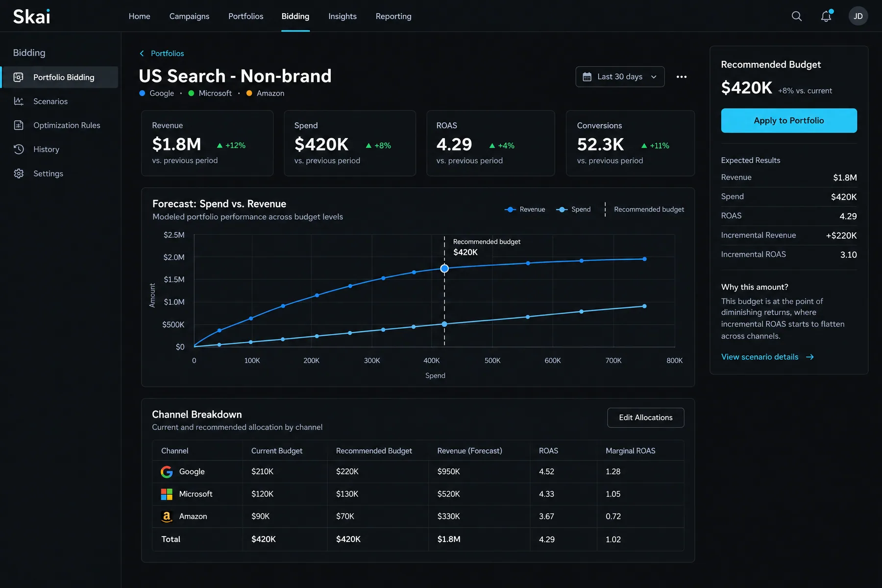Viewport: 882px width, 588px height.
Task: Click the last Revenue curve data point
Action: coord(644,259)
